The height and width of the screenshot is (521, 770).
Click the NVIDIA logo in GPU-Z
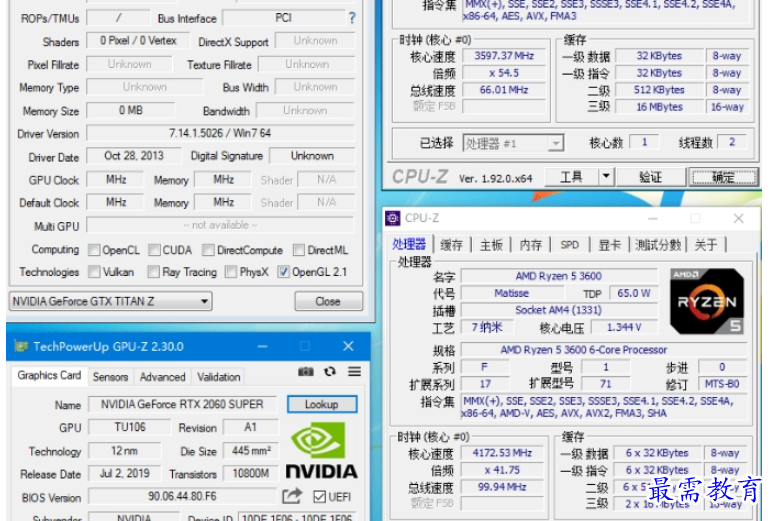[322, 450]
